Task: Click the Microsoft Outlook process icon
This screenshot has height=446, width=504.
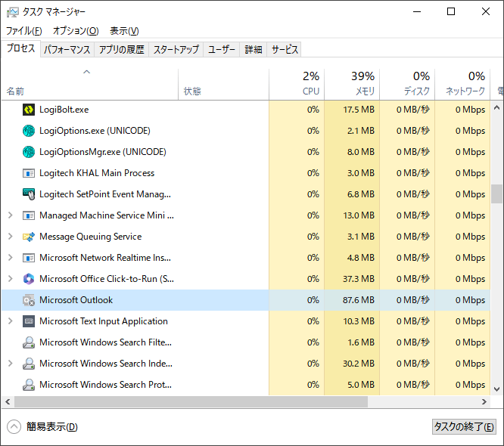Action: pos(29,300)
